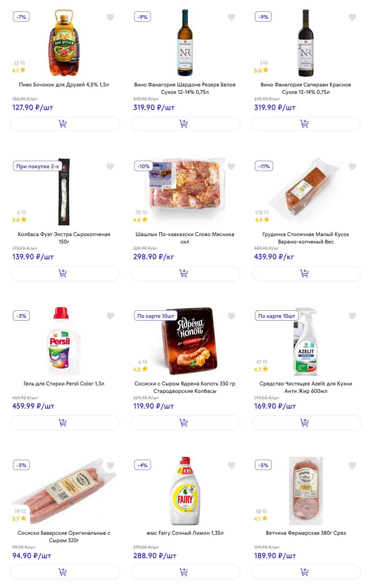Screen dimensions: 373x588
Task: Favorite the Фанагория Саперави wine
Action: coord(352,17)
